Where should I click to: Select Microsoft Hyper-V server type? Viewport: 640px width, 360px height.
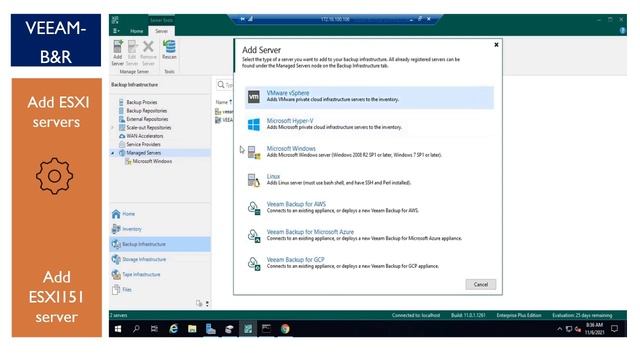click(369, 124)
